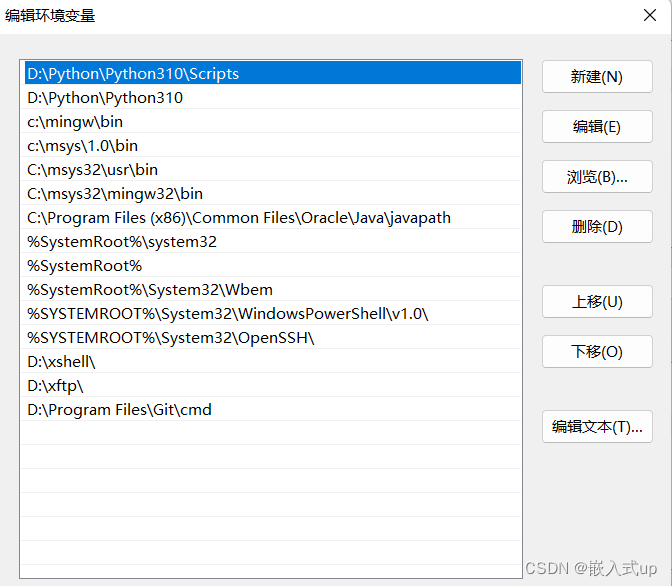Image resolution: width=672 pixels, height=586 pixels.
Task: Select the plain %SystemRoot% entry
Action: pos(273,265)
